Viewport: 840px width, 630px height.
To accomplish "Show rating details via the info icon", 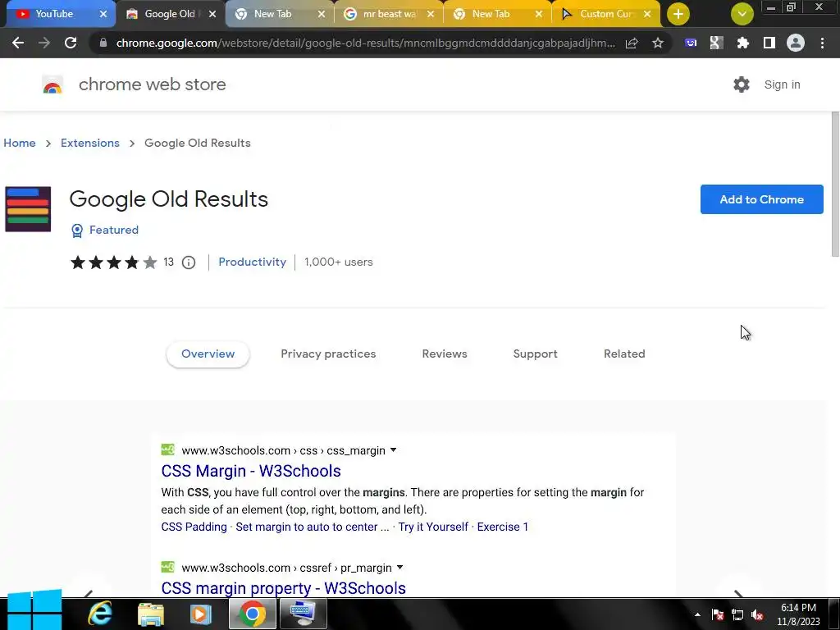I will pyautogui.click(x=189, y=262).
